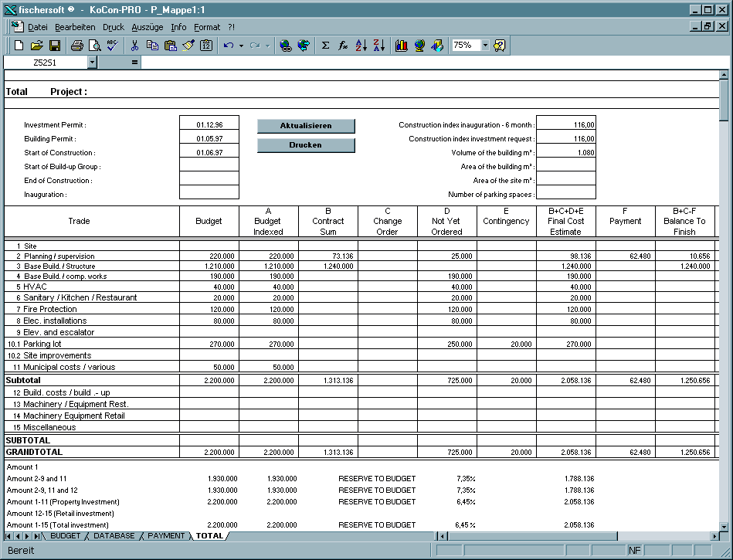The width and height of the screenshot is (733, 560).
Task: Switch to the DATABASE sheet tab
Action: (x=114, y=535)
